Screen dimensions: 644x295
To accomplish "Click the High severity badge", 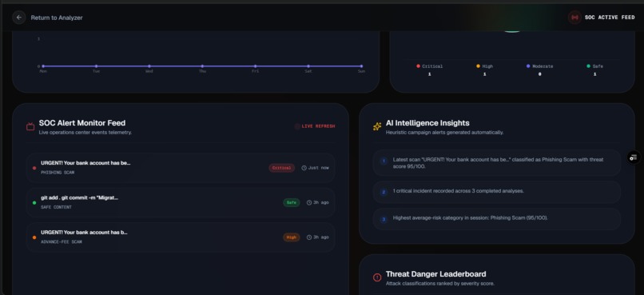I will (x=291, y=237).
